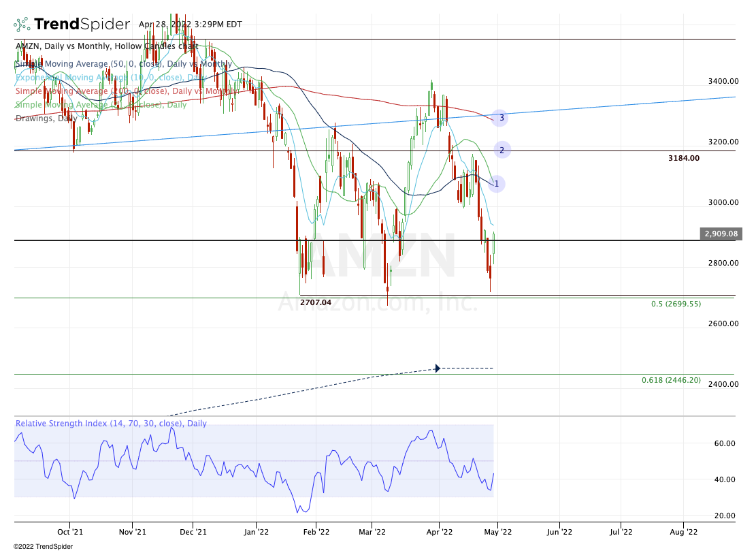Click the 3184.00 price level label

coord(684,158)
